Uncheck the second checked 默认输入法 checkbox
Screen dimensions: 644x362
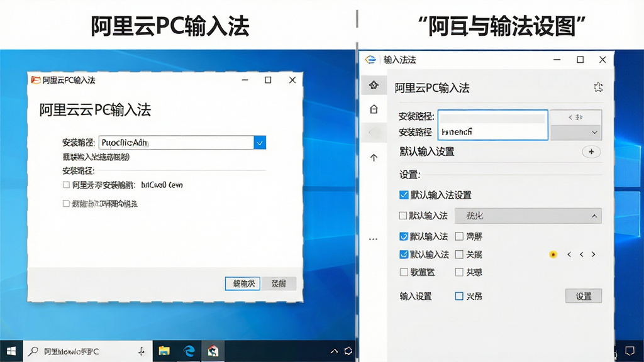tap(404, 255)
